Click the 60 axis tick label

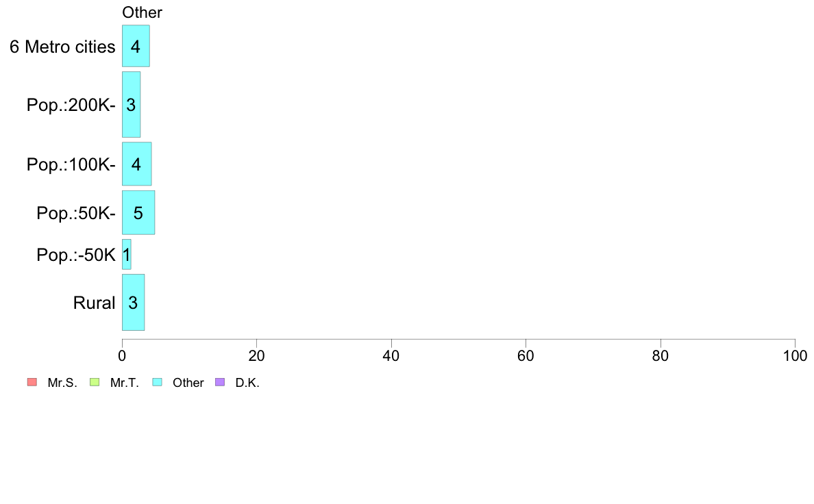point(526,355)
